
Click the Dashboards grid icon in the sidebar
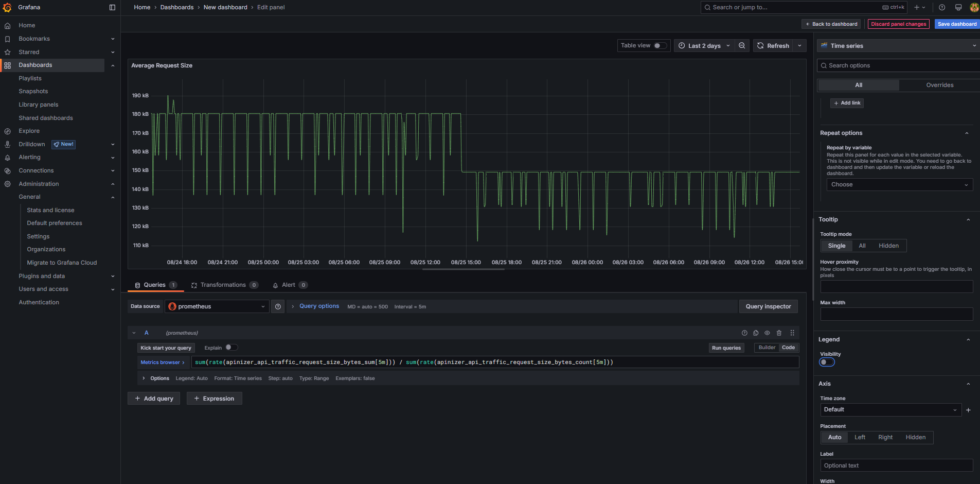coord(7,65)
